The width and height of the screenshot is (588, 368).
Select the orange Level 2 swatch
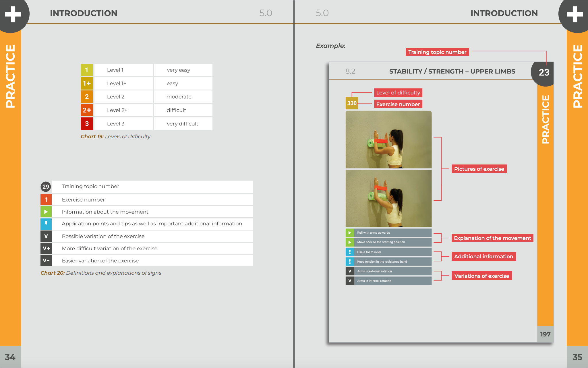click(x=87, y=97)
